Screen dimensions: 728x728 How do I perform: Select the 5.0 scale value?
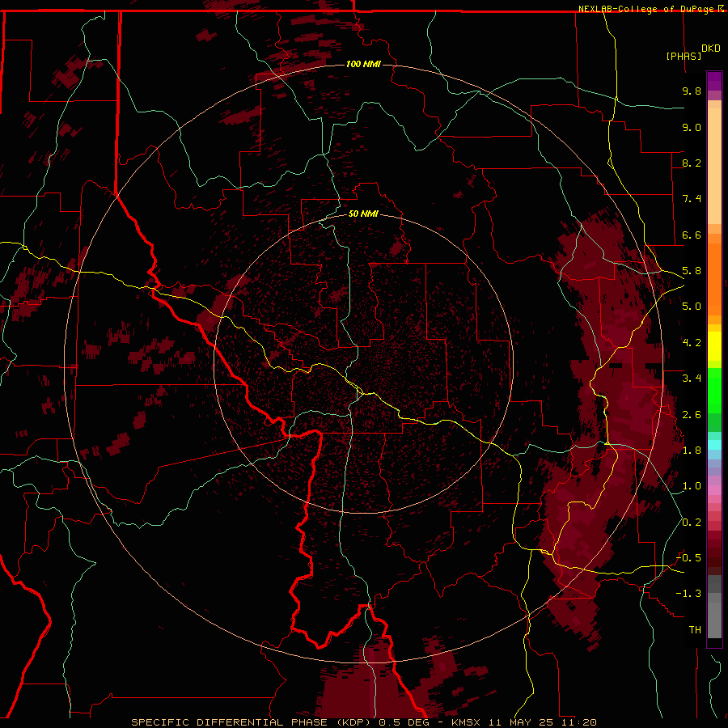coord(692,307)
